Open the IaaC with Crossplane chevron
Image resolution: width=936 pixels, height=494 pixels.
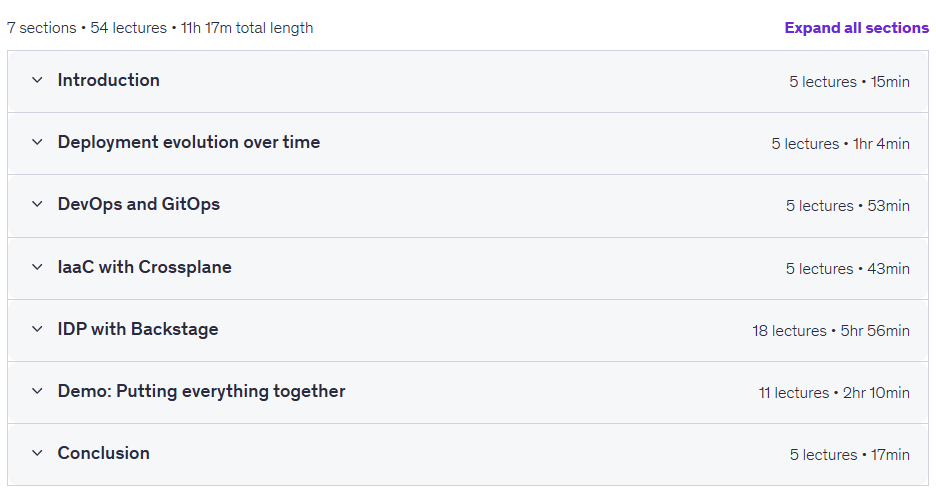click(37, 267)
